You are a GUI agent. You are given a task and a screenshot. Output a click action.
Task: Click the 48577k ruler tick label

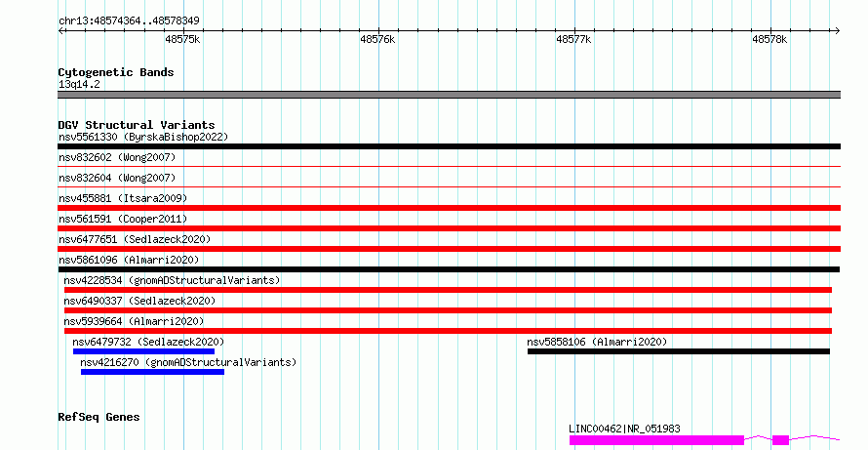(x=573, y=39)
